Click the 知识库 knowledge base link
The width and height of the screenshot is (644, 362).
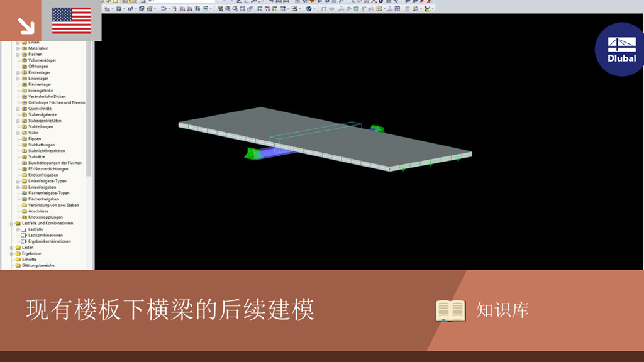coord(502,309)
